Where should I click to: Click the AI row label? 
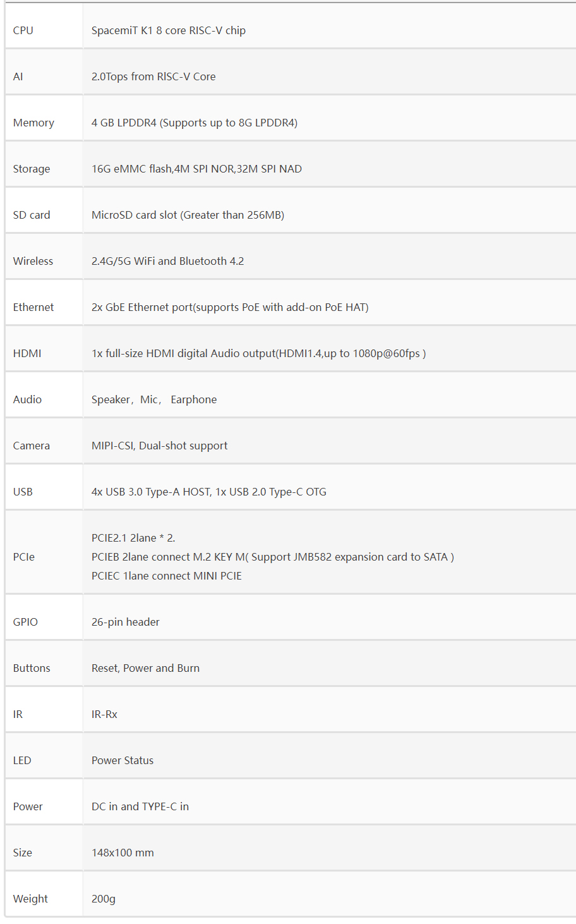tap(18, 76)
